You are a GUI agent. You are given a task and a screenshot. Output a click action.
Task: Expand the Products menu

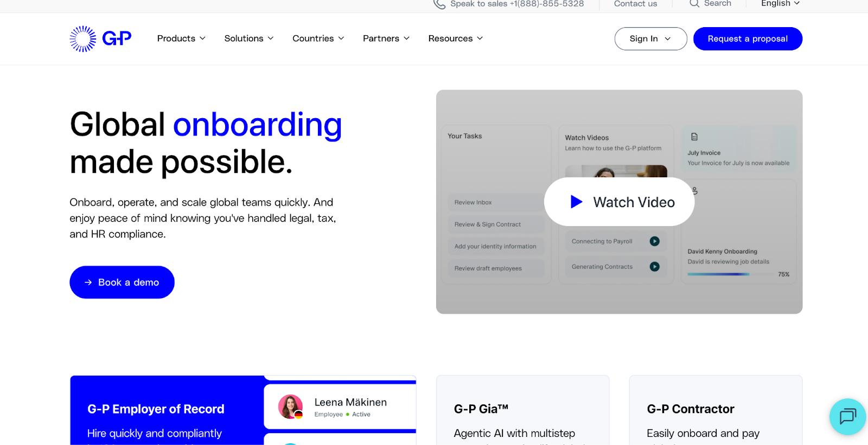[181, 38]
